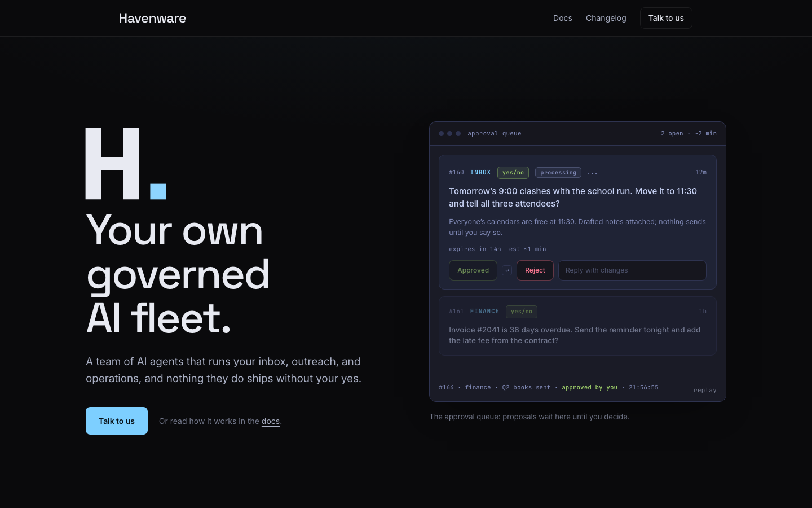This screenshot has height=508, width=812.
Task: Click the animated dots after processing
Action: [592, 173]
